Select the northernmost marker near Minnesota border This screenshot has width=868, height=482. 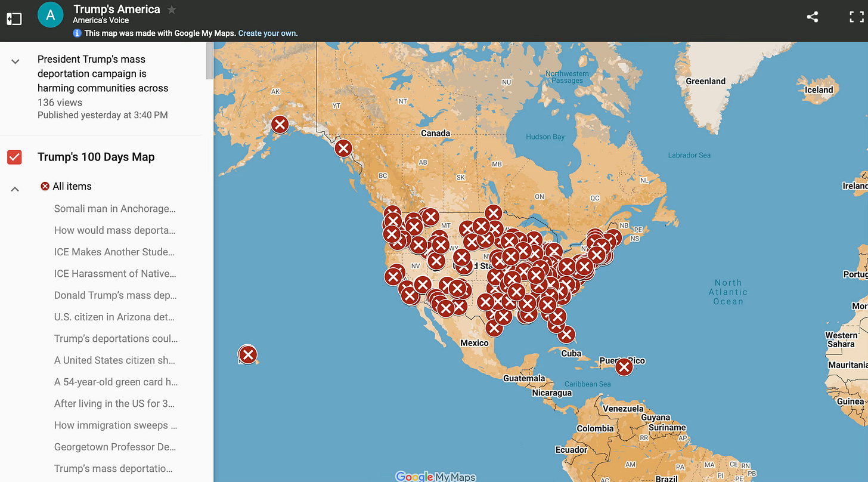click(493, 213)
